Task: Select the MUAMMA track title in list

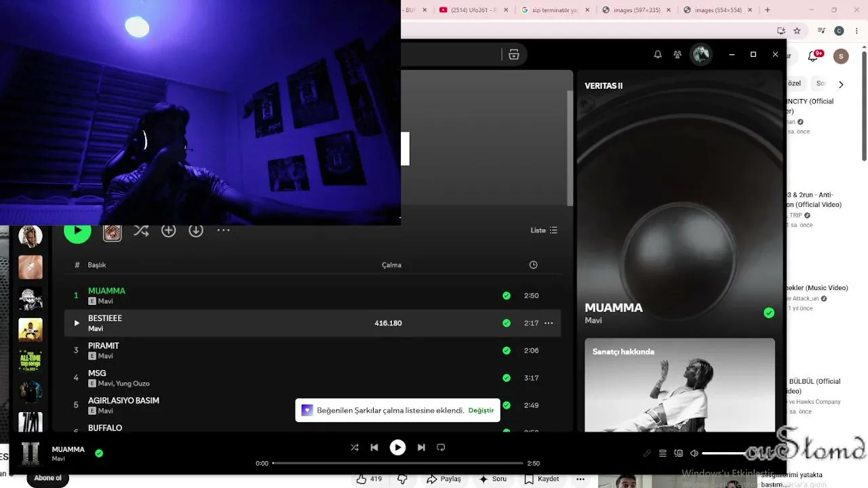Action: point(106,291)
